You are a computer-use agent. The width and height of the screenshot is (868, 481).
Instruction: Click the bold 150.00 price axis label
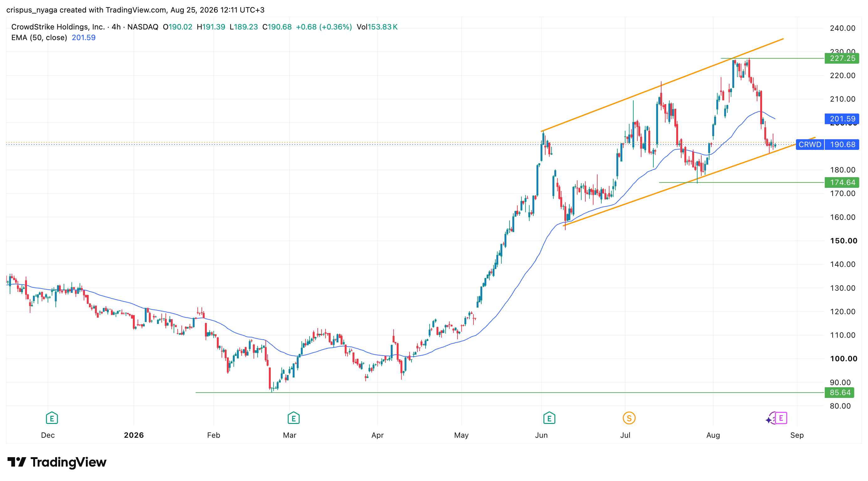coord(844,241)
